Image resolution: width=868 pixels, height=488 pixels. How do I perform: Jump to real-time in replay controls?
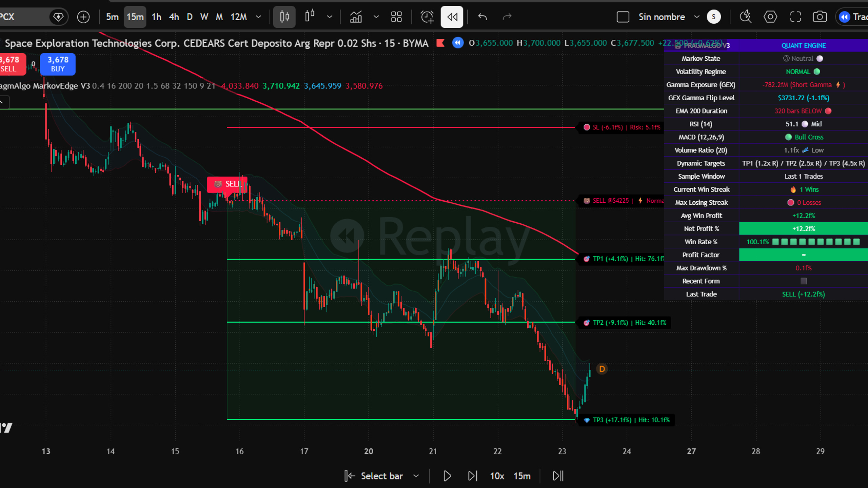click(x=558, y=476)
